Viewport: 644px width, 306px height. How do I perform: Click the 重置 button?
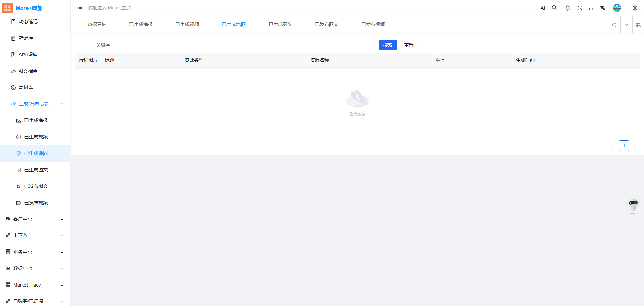[409, 45]
